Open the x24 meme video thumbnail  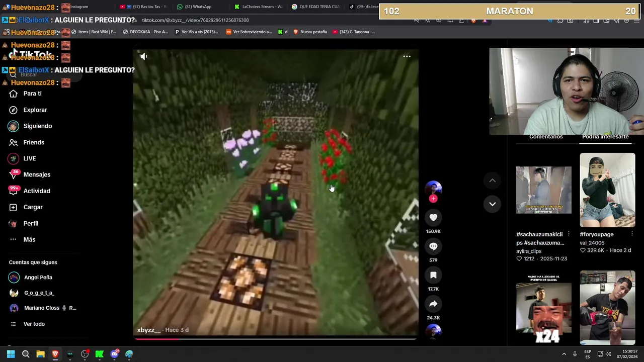(543, 309)
